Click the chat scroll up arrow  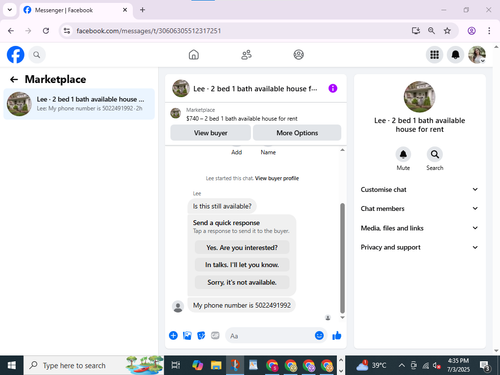pyautogui.click(x=342, y=150)
